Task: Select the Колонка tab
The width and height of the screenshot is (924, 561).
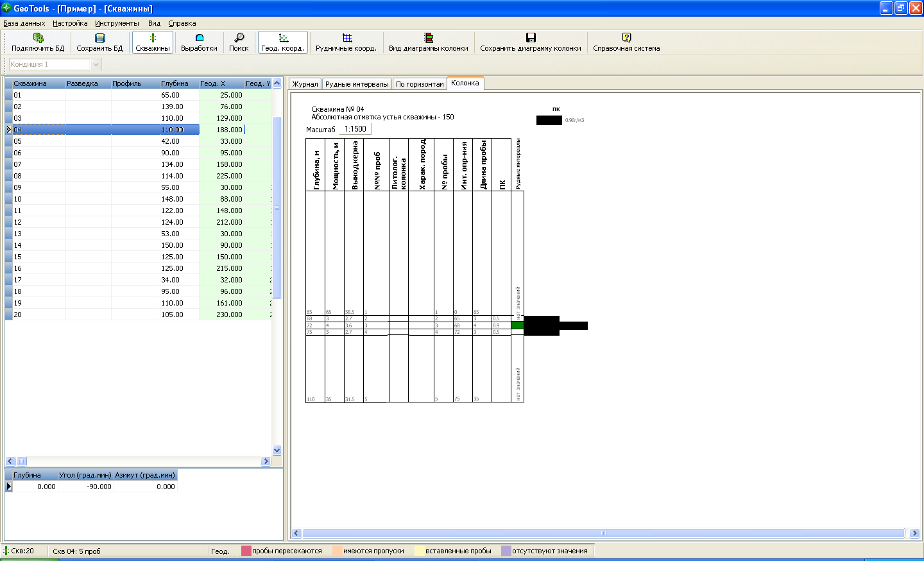Action: click(x=465, y=83)
